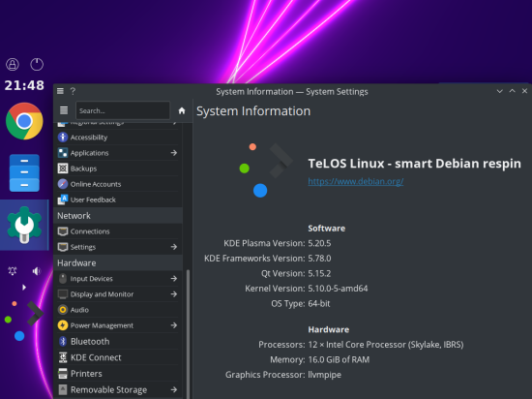The height and width of the screenshot is (399, 532).
Task: Click the question mark help icon
Action: (73, 91)
